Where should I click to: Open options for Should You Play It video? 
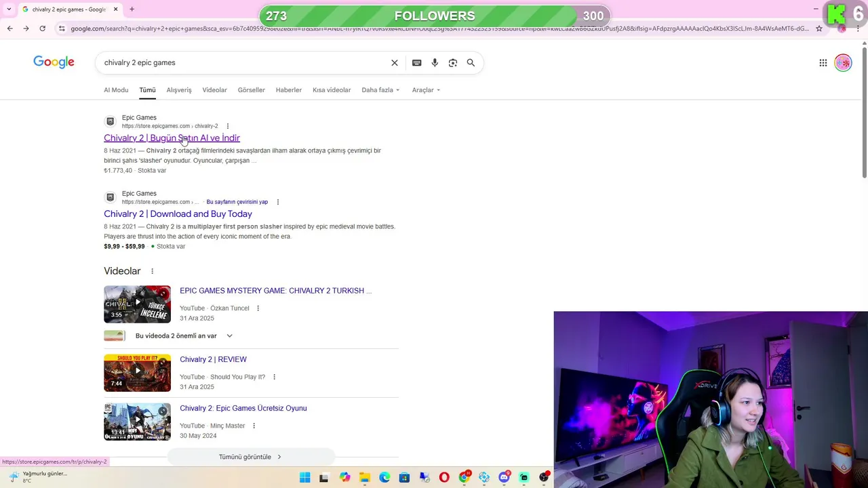274,377
